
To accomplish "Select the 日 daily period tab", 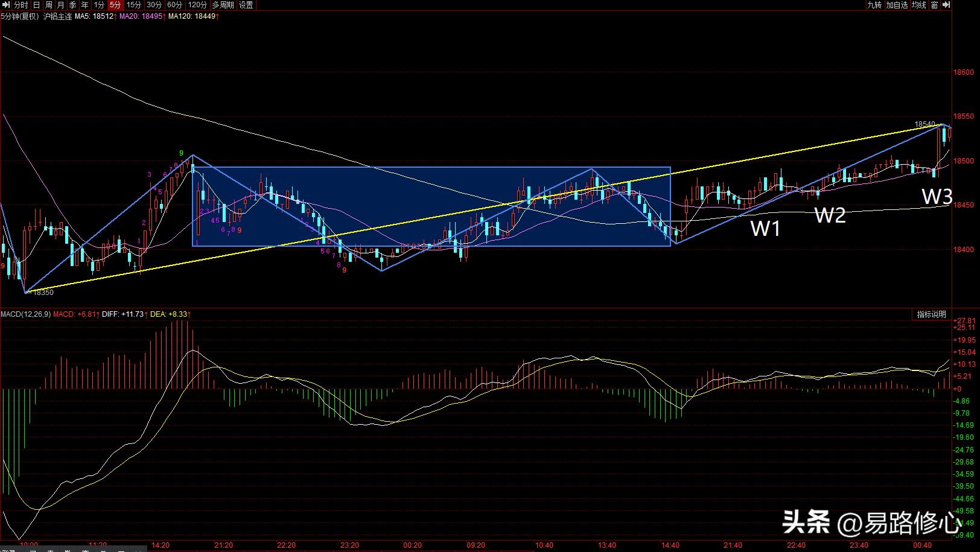I will click(37, 5).
